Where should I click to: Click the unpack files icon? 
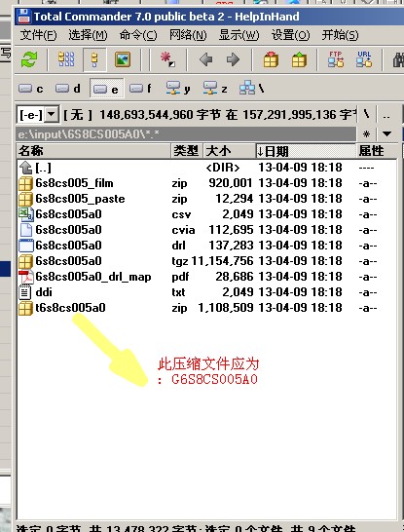point(299,59)
